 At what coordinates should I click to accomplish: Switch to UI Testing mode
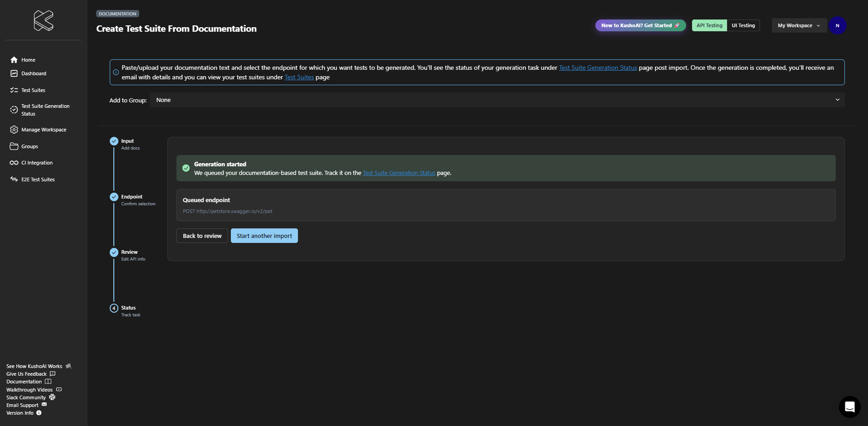(x=743, y=25)
